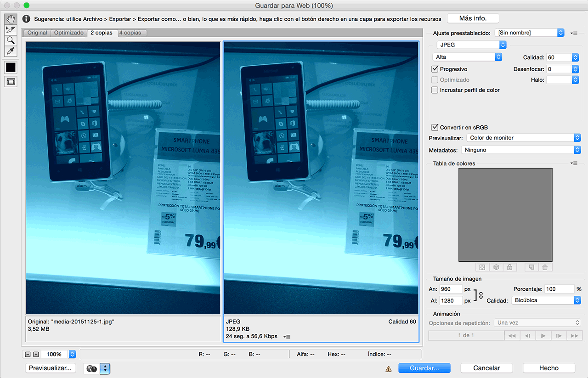Image resolution: width=588 pixels, height=378 pixels.
Task: Click map selected colors to transparent icon
Action: [x=482, y=267]
